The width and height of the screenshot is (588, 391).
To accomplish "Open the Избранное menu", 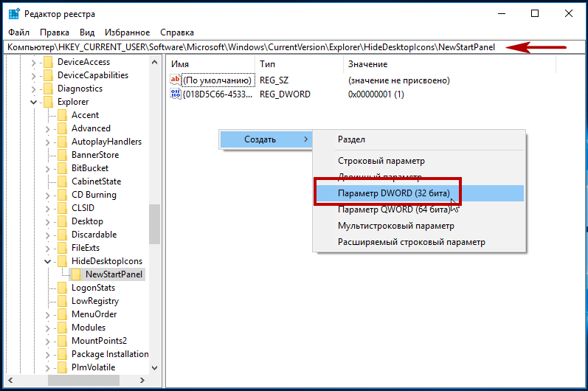I will 127,32.
